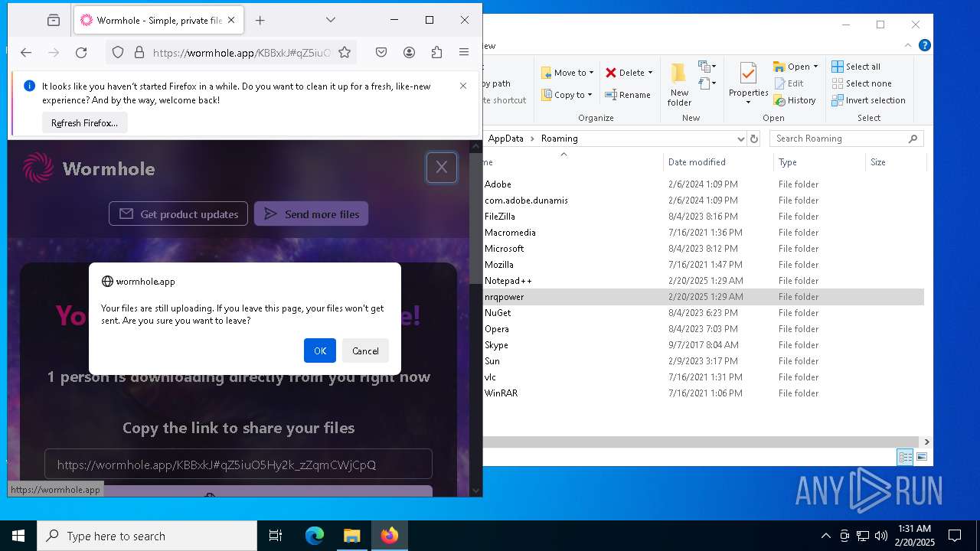The width and height of the screenshot is (980, 551).
Task: Open the Firefox extensions puzzle icon
Action: 436,52
